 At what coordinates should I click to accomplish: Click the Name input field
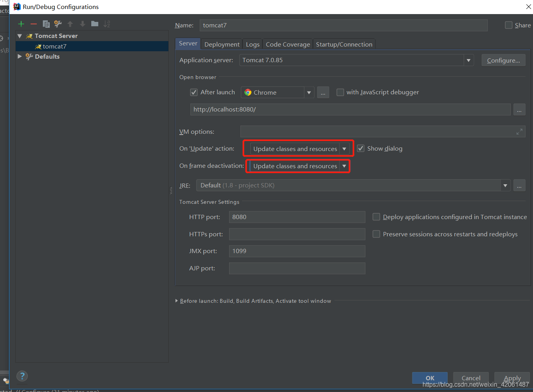(343, 25)
